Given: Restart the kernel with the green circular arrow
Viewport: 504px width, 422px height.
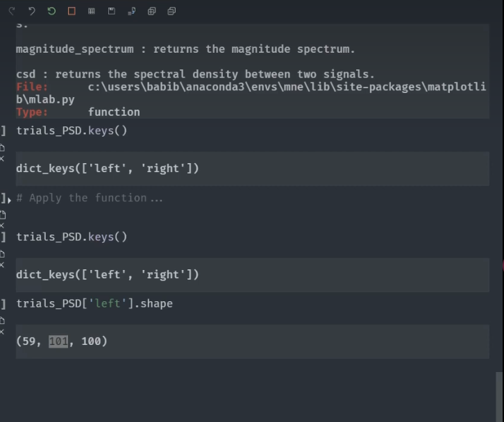Looking at the screenshot, I should click(51, 11).
